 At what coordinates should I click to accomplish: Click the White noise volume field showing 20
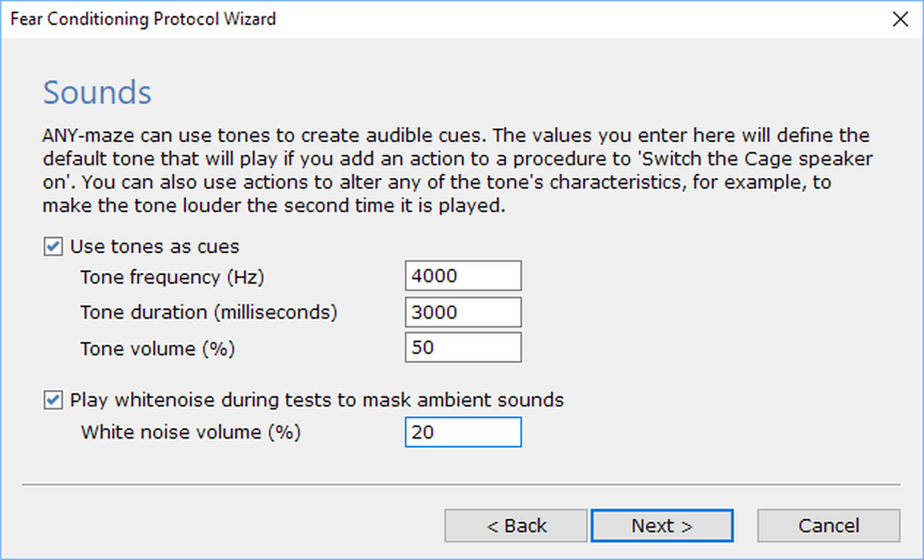(x=463, y=432)
